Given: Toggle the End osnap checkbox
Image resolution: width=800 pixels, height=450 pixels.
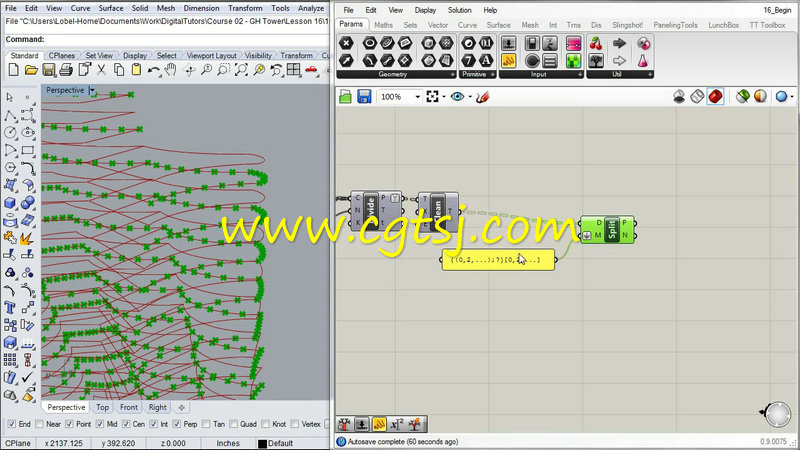Looking at the screenshot, I should [12, 424].
